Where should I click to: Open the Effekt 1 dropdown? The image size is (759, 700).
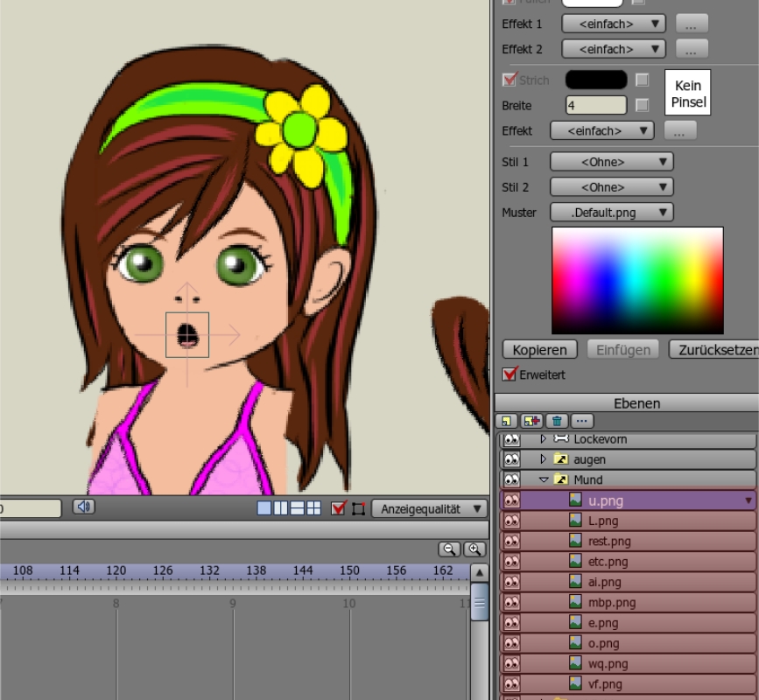pos(614,24)
